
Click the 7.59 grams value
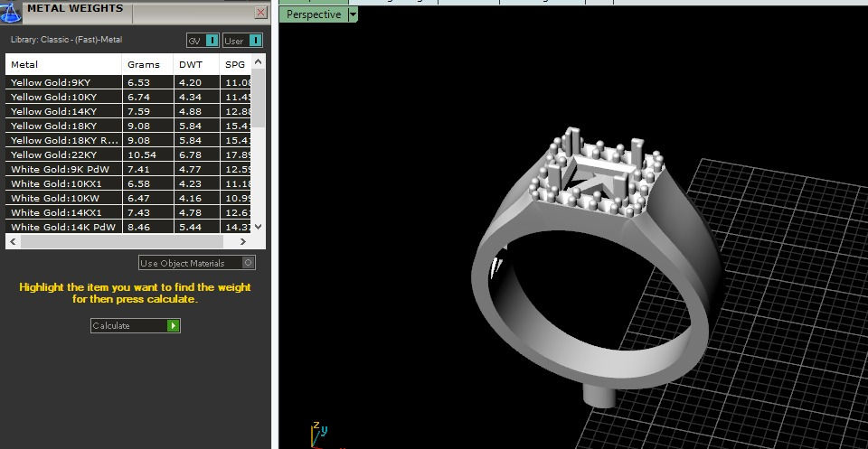138,111
